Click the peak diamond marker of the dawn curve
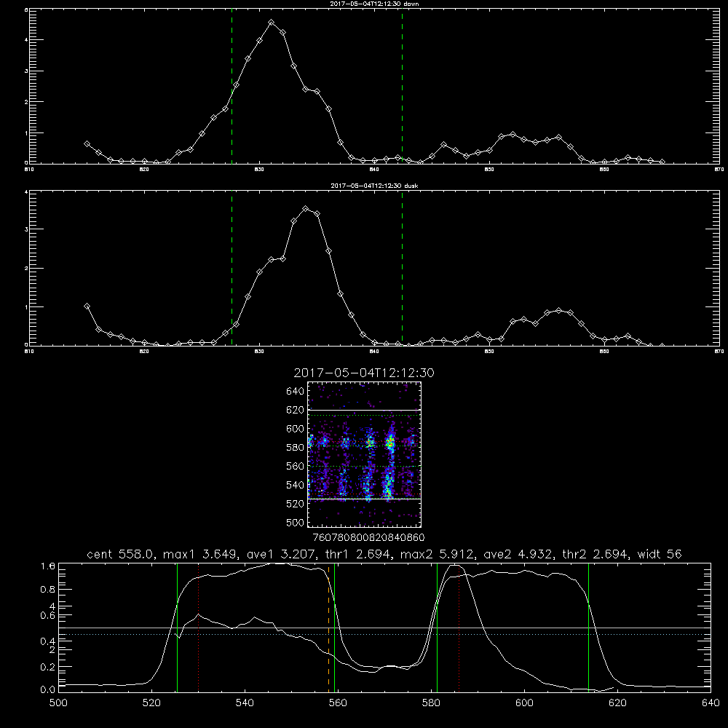Screen dimensions: 728x728 [x=272, y=23]
